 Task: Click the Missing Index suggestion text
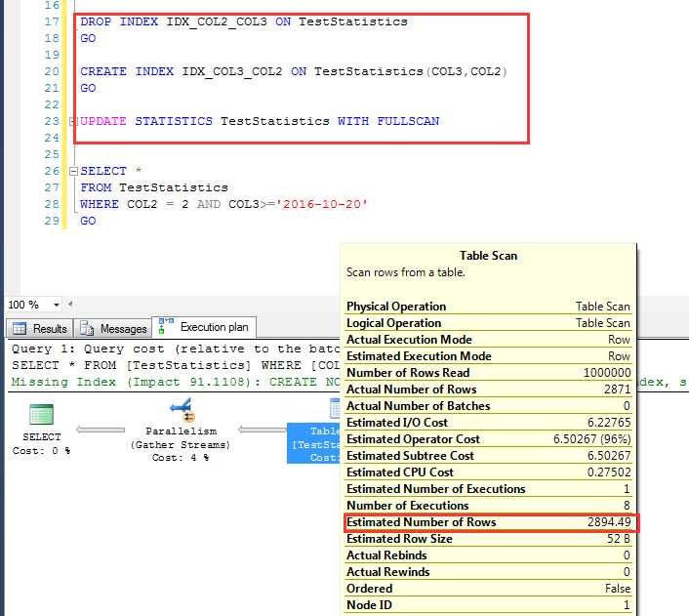coord(176,382)
